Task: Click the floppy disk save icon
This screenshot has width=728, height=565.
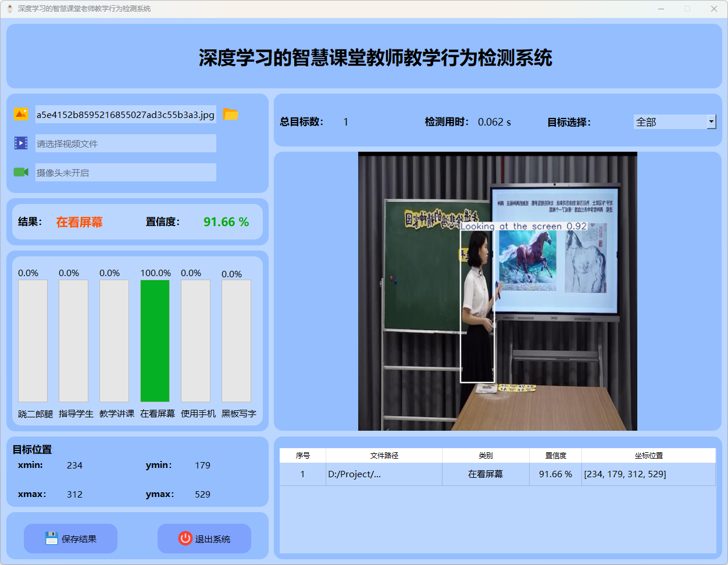Action: [x=52, y=538]
